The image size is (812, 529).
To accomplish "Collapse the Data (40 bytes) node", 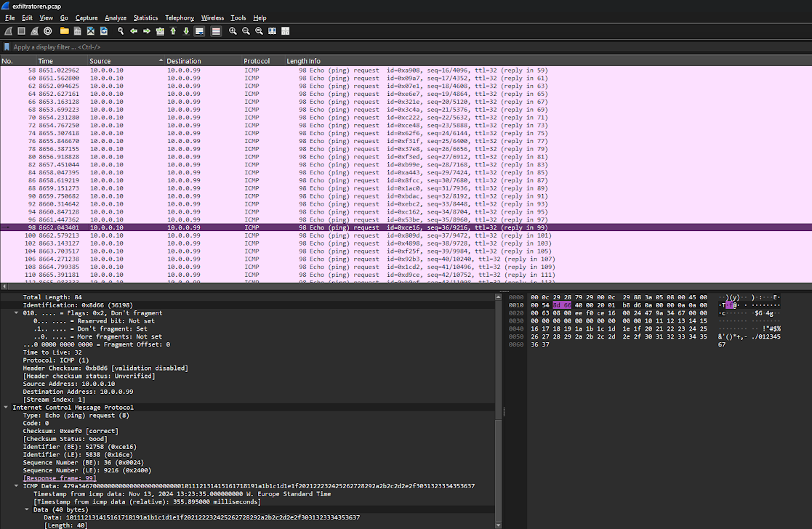I will click(26, 510).
